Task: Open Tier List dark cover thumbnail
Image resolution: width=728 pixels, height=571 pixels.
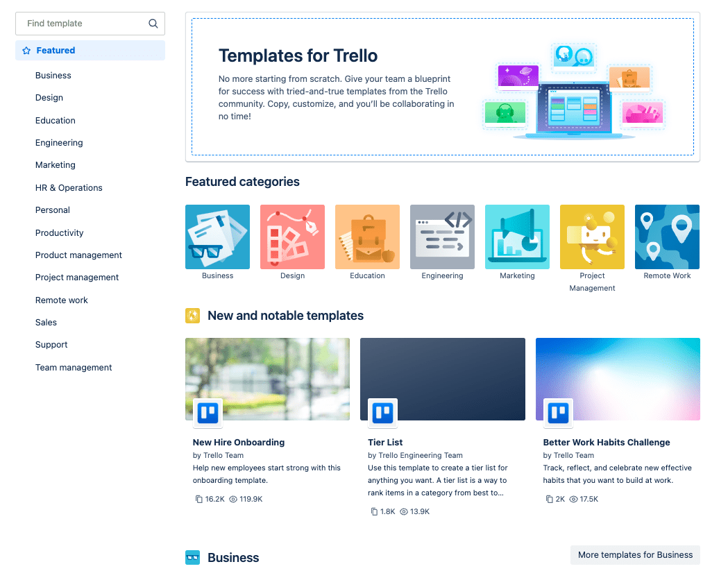Action: click(x=443, y=379)
